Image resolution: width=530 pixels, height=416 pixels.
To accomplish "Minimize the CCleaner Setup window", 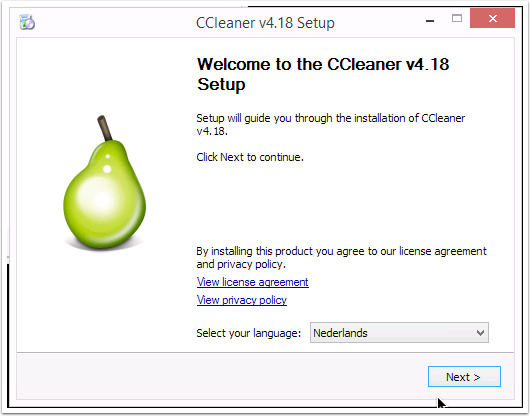I will click(430, 20).
